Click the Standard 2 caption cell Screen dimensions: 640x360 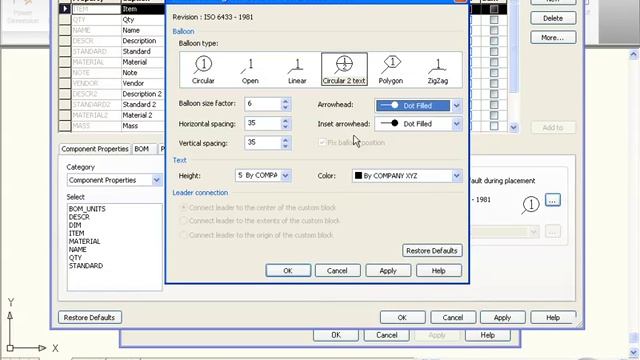[x=143, y=104]
